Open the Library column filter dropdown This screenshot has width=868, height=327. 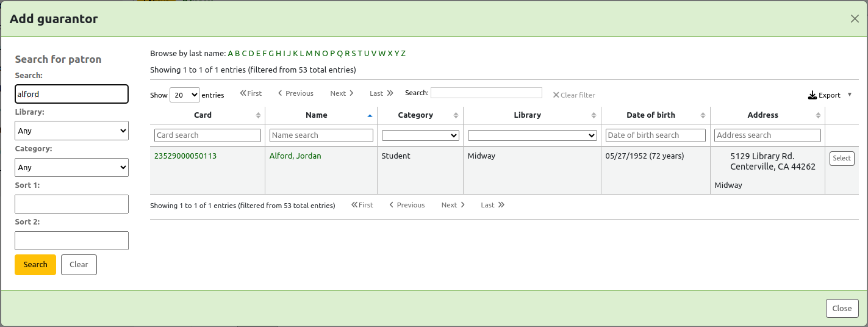pyautogui.click(x=532, y=135)
